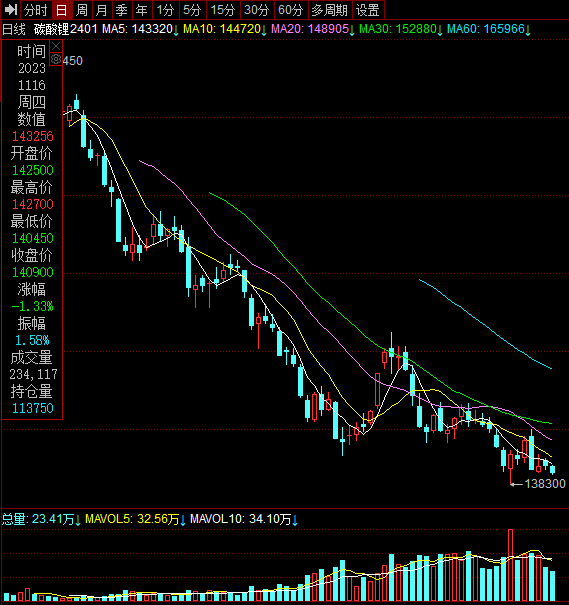
Task: Select the 日 daily chart tab
Action: tap(62, 10)
